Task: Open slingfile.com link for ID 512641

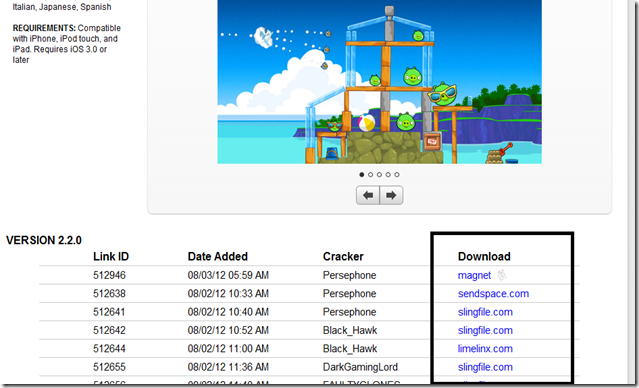Action: tap(485, 312)
